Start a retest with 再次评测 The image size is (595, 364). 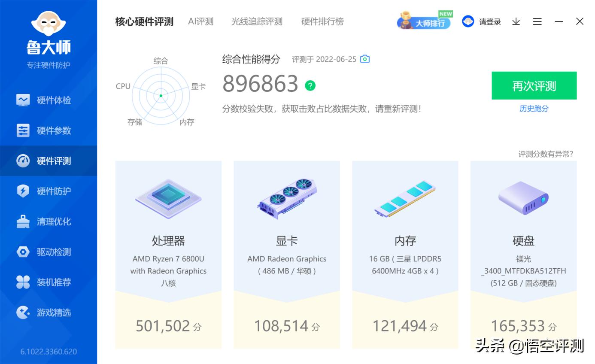534,85
